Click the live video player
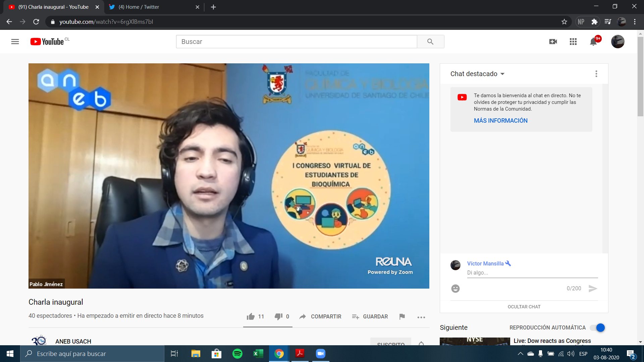This screenshot has width=644, height=362. 229,176
